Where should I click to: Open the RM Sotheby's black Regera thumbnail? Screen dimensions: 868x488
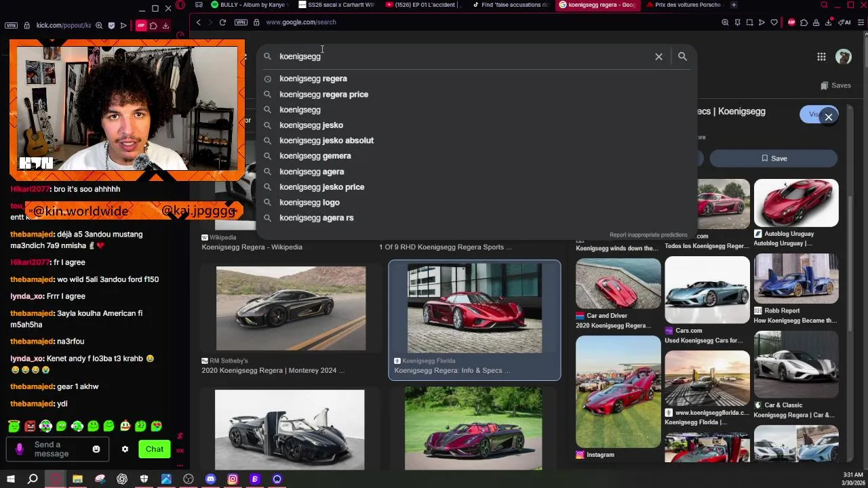(290, 308)
